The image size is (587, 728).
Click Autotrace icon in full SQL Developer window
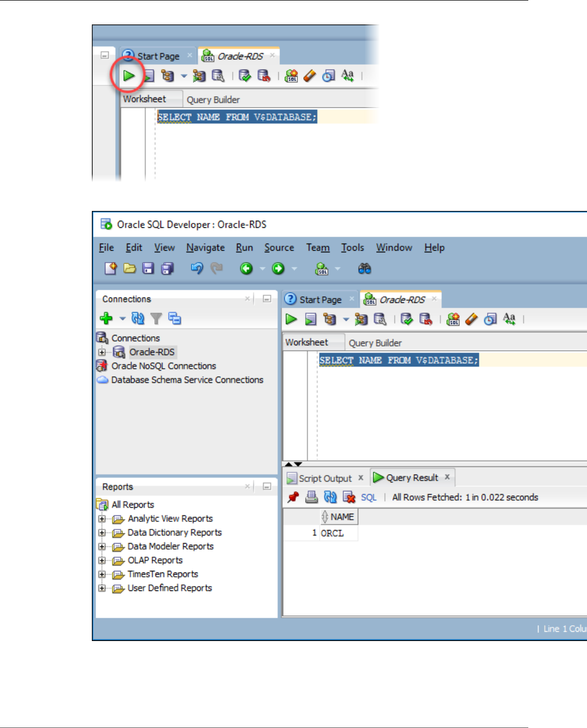[x=361, y=319]
